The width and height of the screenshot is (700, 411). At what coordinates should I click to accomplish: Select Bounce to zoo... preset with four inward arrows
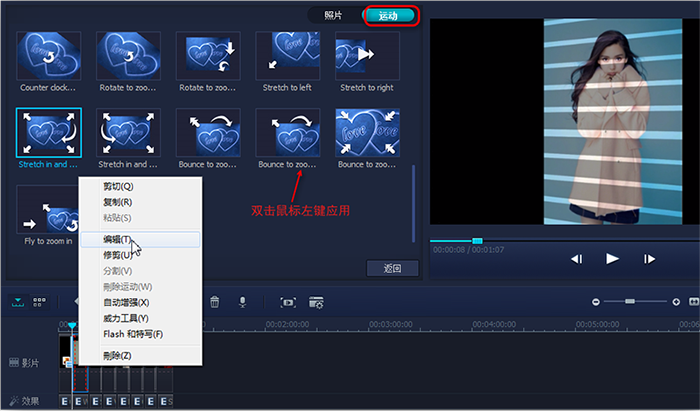[367, 138]
